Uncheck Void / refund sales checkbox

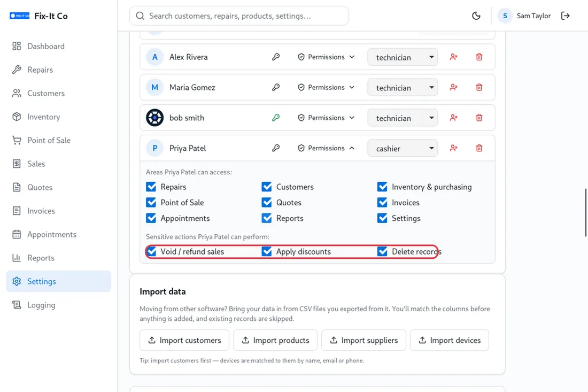click(151, 251)
